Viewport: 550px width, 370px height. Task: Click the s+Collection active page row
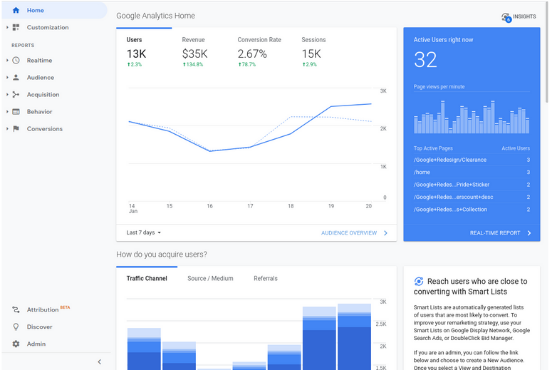pyautogui.click(x=472, y=209)
